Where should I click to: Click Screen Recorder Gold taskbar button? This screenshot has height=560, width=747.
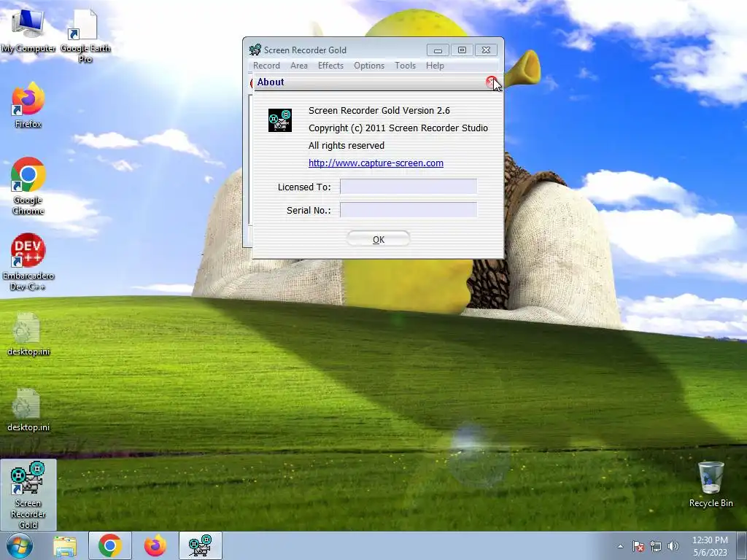point(200,545)
